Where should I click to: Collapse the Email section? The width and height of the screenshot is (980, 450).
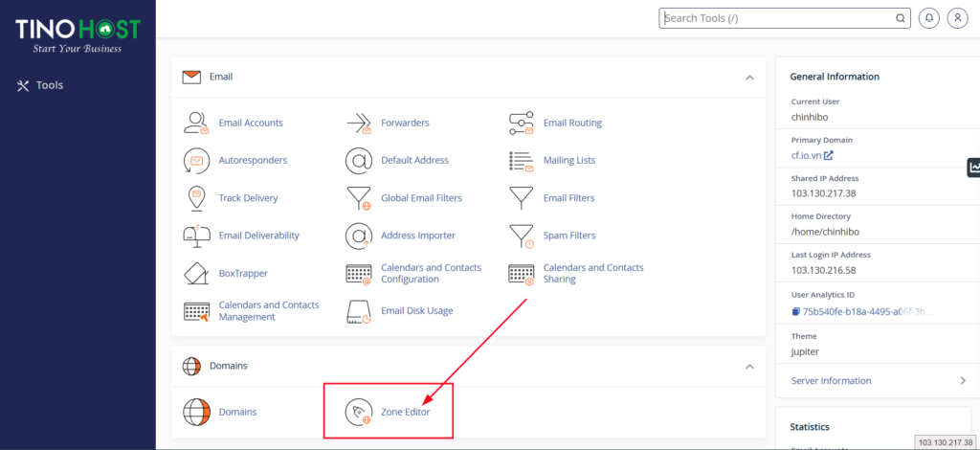pos(749,78)
